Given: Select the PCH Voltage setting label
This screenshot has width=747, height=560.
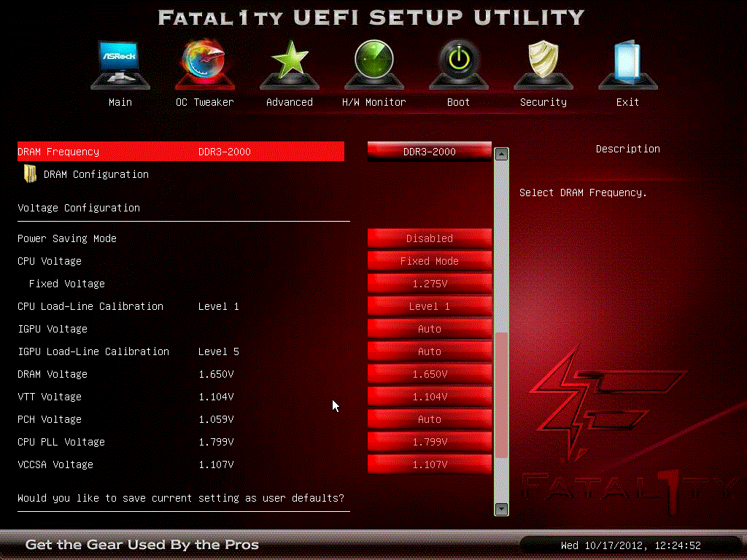Looking at the screenshot, I should [50, 419].
